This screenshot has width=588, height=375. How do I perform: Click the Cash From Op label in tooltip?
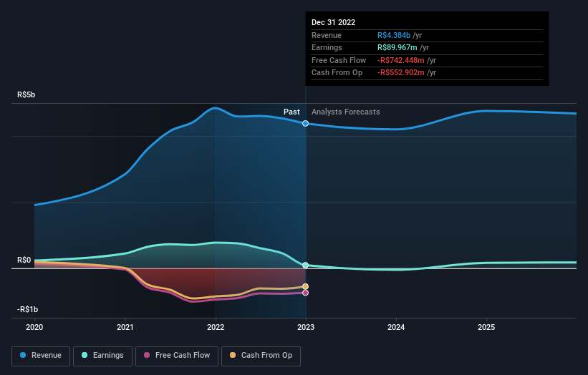[x=337, y=73]
